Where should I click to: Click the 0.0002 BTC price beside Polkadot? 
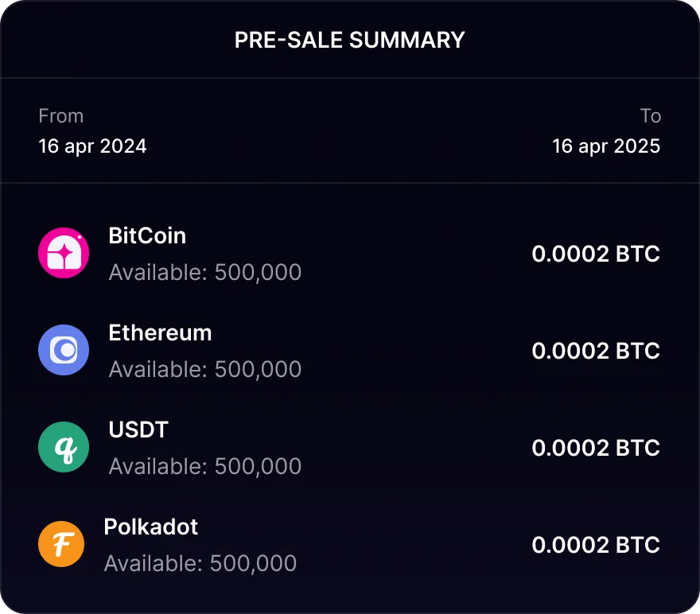coord(595,545)
